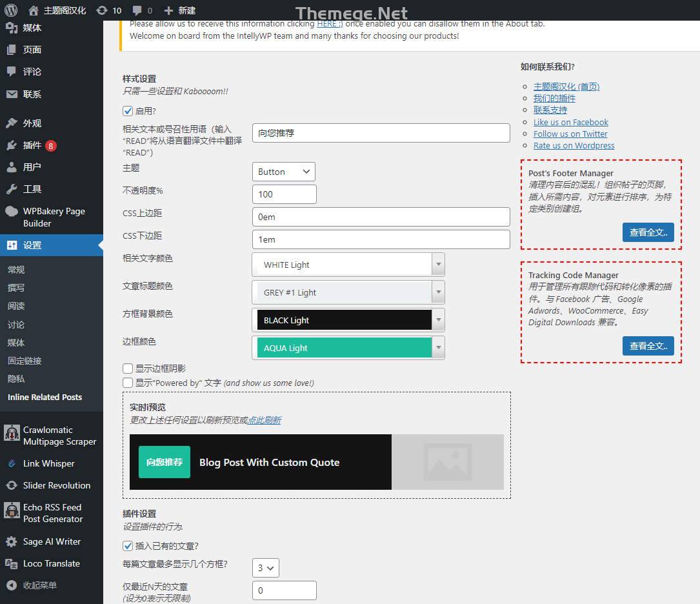Open the 媒体 item under 设置 submenu
The height and width of the screenshot is (604, 700).
point(16,343)
